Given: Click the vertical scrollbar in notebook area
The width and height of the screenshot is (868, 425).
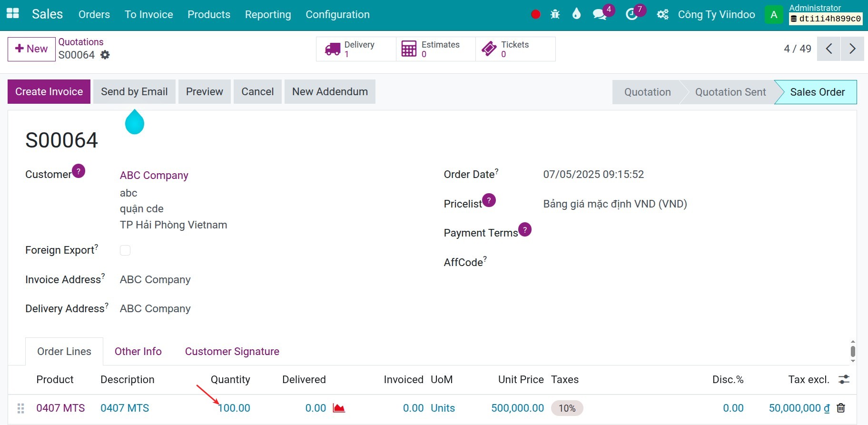Looking at the screenshot, I should (853, 351).
